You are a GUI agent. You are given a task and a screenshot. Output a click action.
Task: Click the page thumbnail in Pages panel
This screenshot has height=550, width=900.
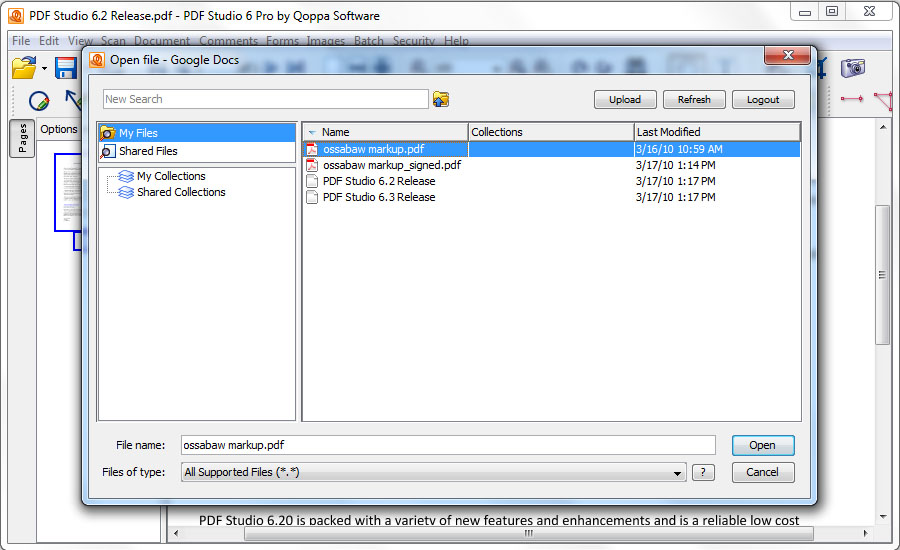pos(68,192)
